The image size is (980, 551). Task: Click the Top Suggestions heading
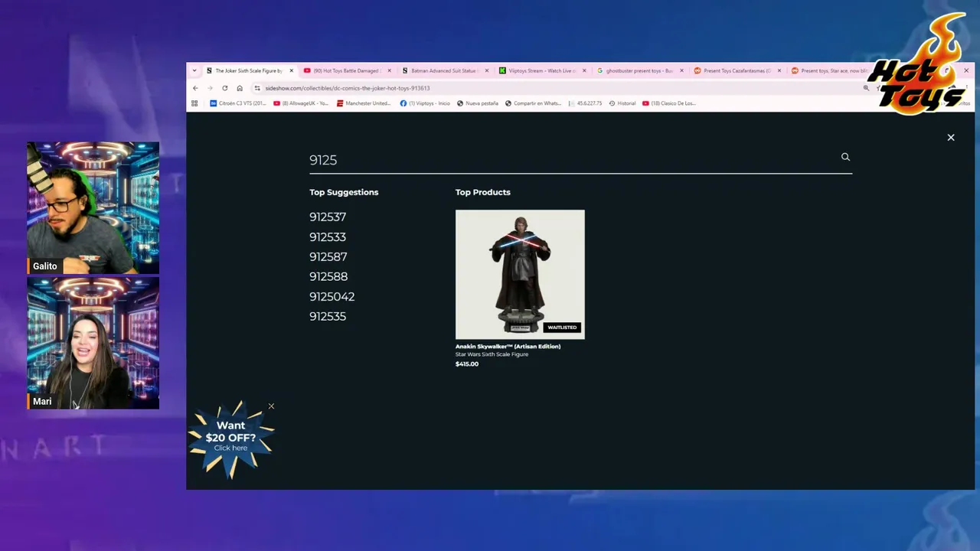click(344, 192)
